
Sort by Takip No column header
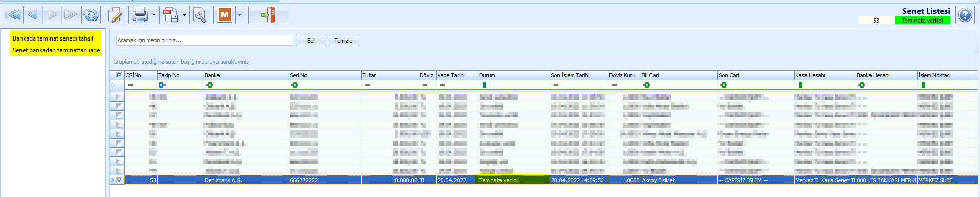pos(180,75)
